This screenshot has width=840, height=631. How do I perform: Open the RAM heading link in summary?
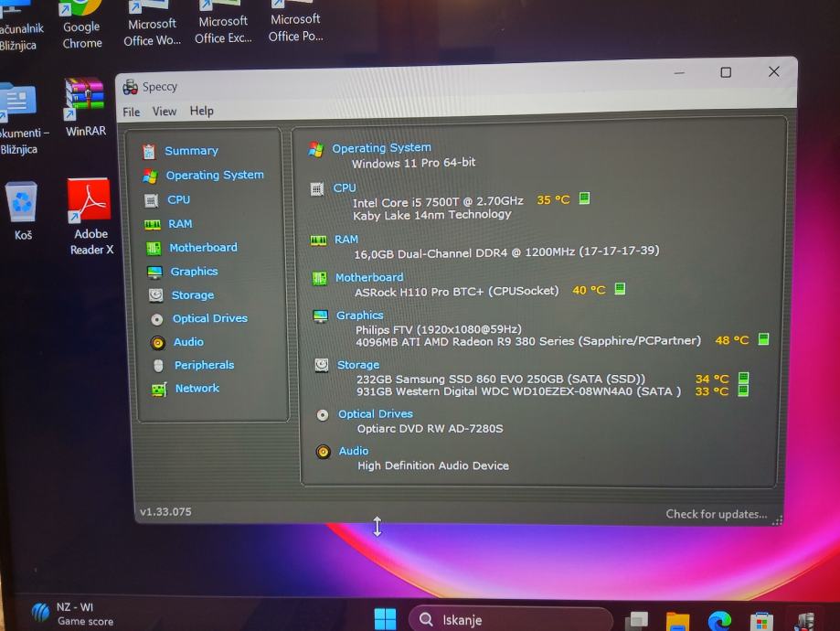(x=346, y=239)
